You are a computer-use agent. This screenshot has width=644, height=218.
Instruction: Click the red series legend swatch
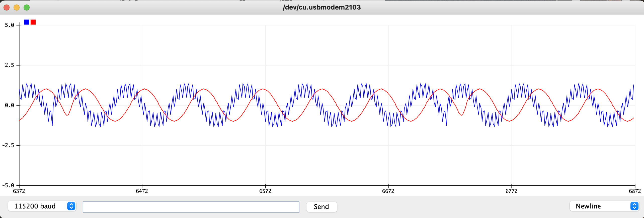(x=33, y=22)
